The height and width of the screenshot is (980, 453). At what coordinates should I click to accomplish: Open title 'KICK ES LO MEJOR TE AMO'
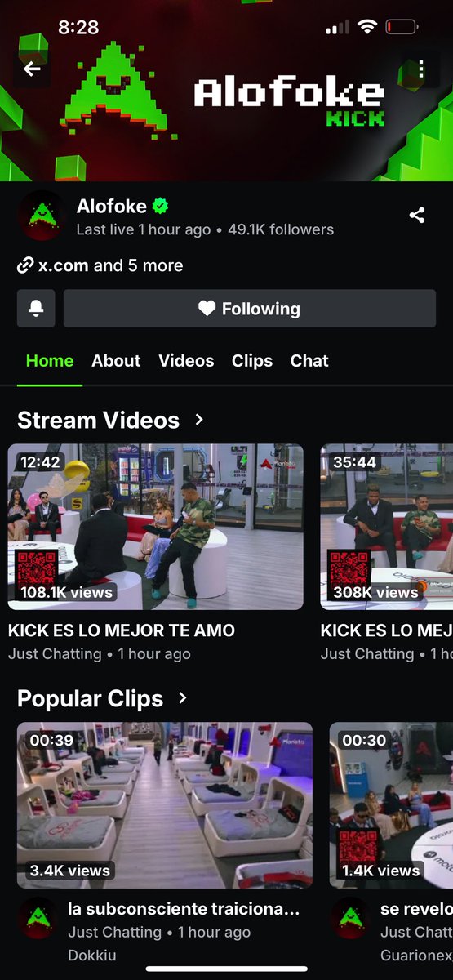point(122,630)
